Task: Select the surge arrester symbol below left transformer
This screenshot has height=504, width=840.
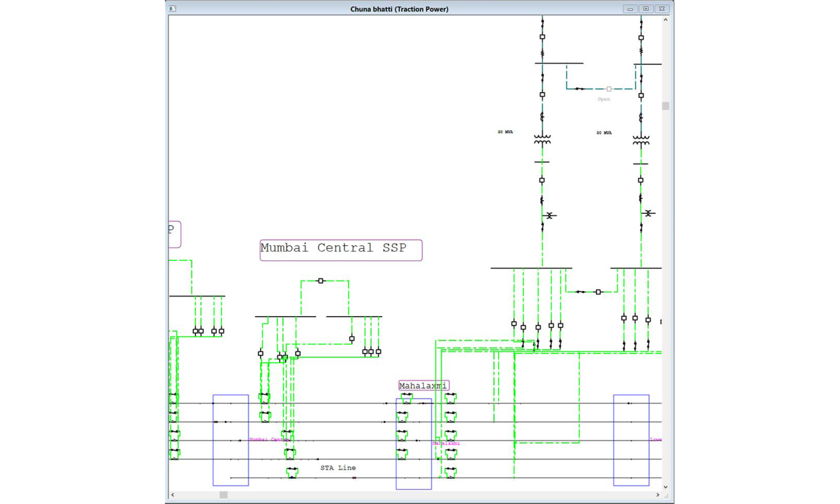Action: (x=549, y=216)
